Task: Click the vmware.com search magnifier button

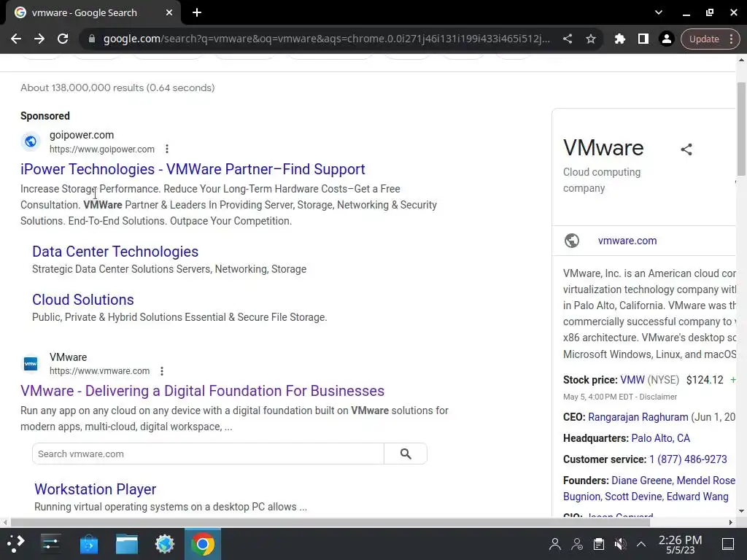Action: tap(406, 454)
